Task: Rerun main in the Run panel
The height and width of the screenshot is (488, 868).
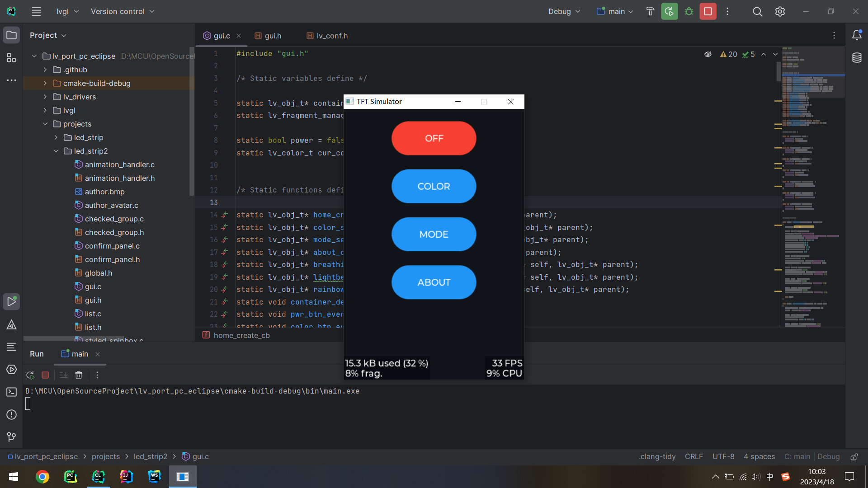Action: 30,375
